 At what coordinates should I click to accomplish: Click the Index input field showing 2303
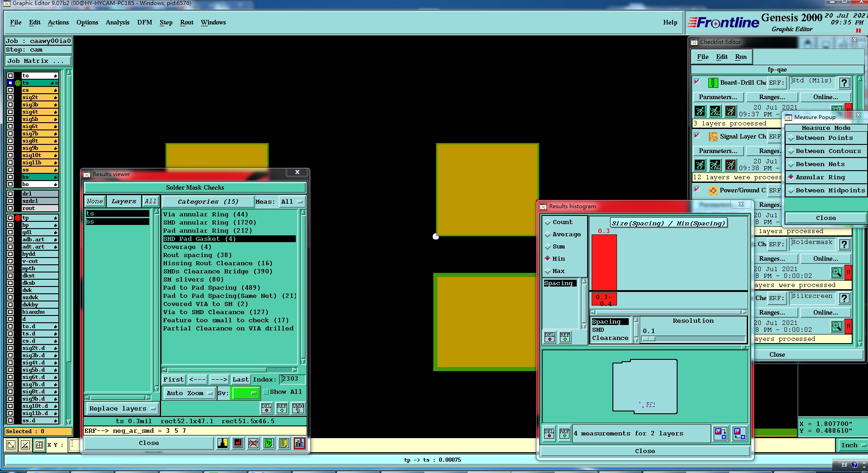click(292, 379)
